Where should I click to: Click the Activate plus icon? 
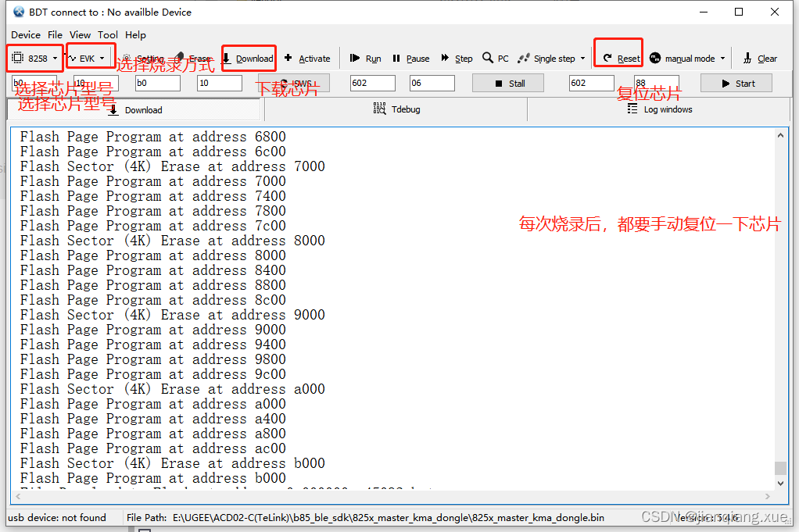288,58
